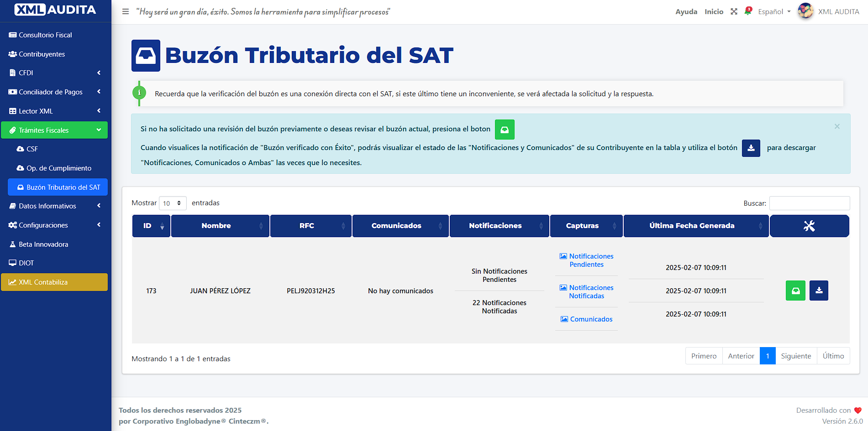Open Consultorio Fiscal sidebar item
Viewport: 868px width, 431px height.
coord(54,35)
